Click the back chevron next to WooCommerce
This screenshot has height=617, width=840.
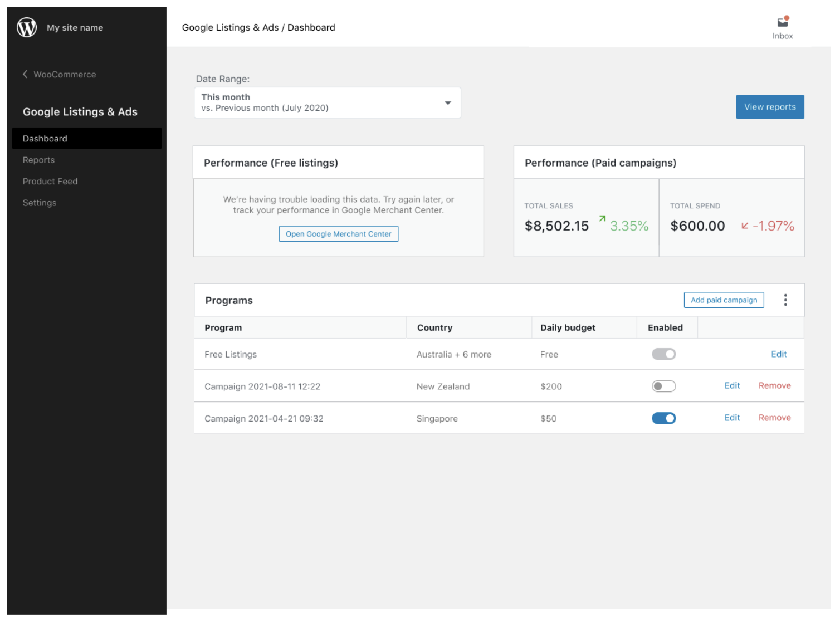pyautogui.click(x=25, y=74)
